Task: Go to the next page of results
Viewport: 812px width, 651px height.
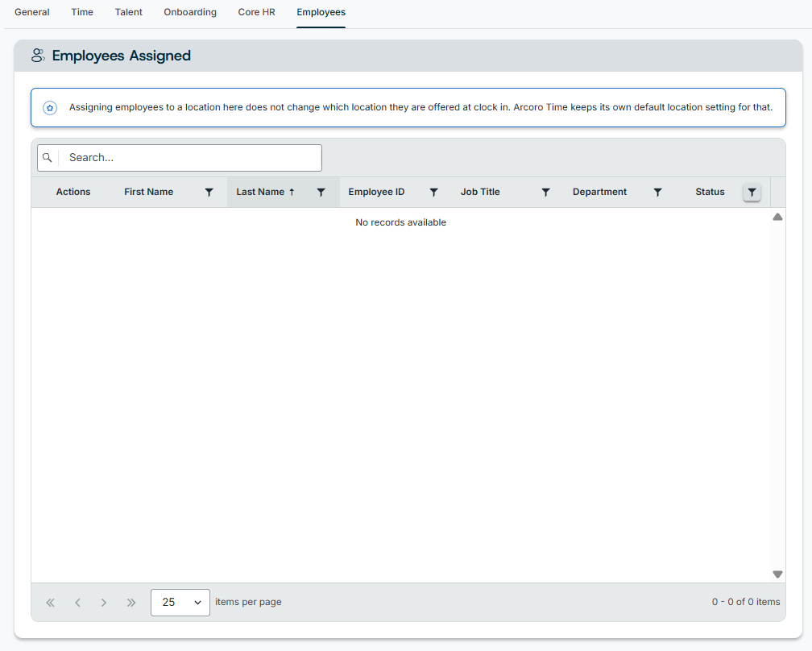Action: click(104, 603)
